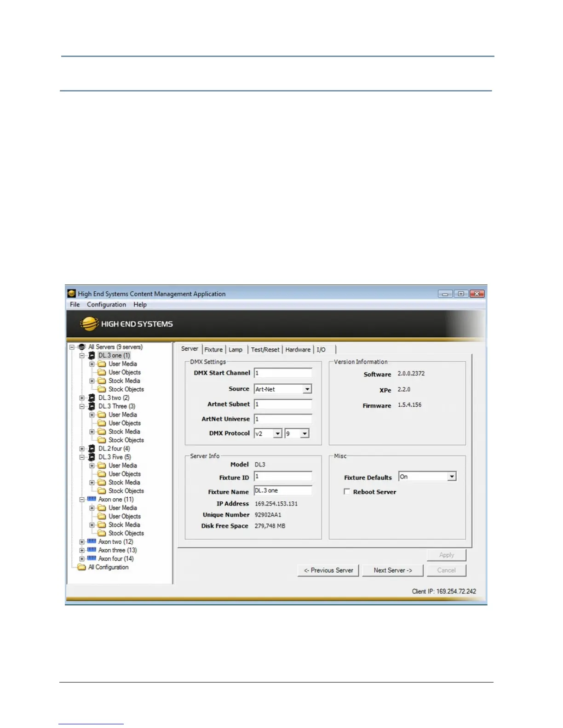
Task: Collapse the DL.3 one tree node
Action: (82, 356)
